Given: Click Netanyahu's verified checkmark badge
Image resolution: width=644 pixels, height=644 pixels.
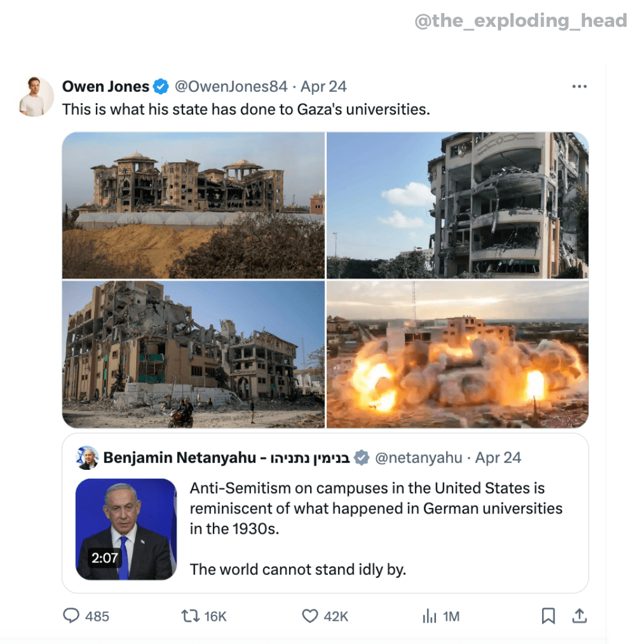Looking at the screenshot, I should [x=361, y=457].
